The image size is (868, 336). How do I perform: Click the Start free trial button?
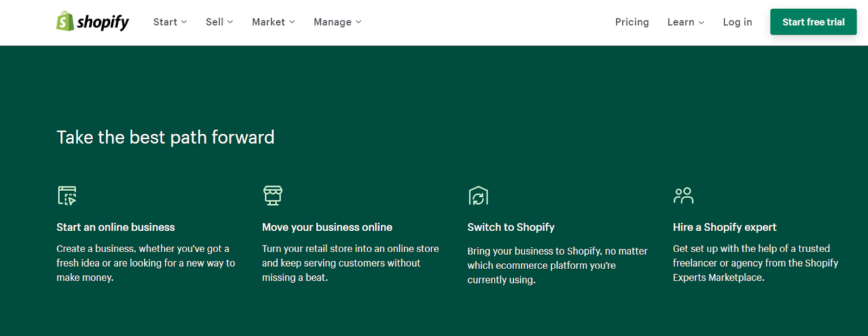[813, 22]
